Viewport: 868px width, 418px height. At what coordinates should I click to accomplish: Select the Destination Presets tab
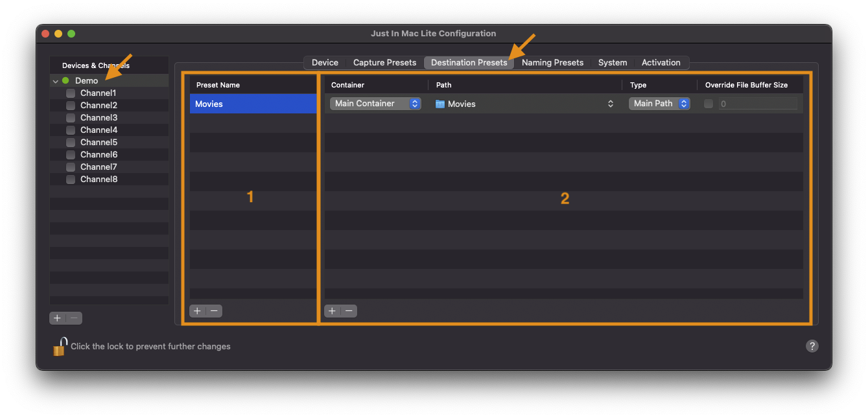[x=469, y=63]
